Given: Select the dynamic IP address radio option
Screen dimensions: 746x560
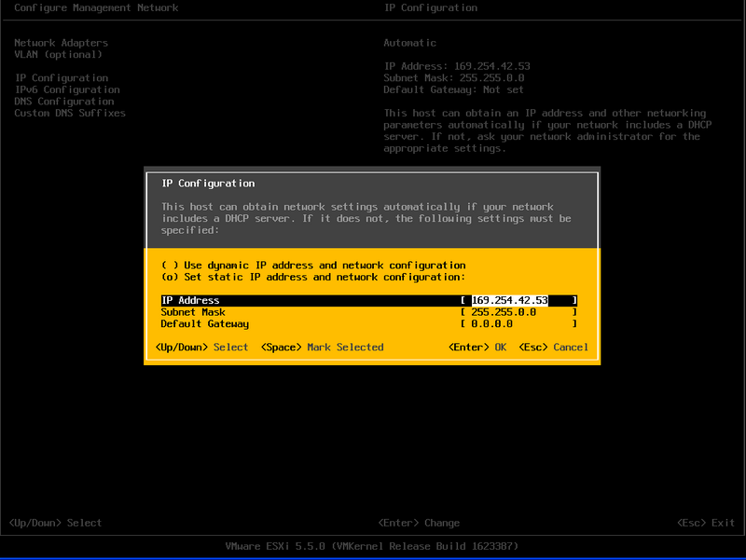Looking at the screenshot, I should [x=313, y=266].
